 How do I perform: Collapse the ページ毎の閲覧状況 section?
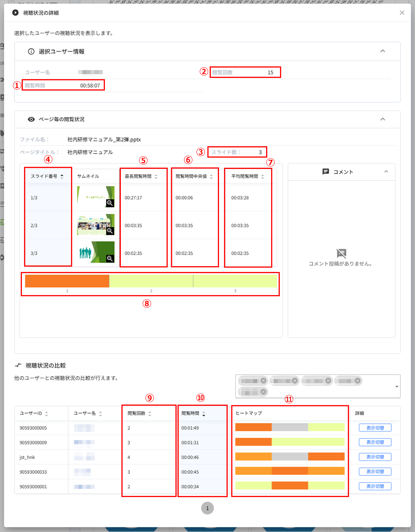(x=383, y=119)
